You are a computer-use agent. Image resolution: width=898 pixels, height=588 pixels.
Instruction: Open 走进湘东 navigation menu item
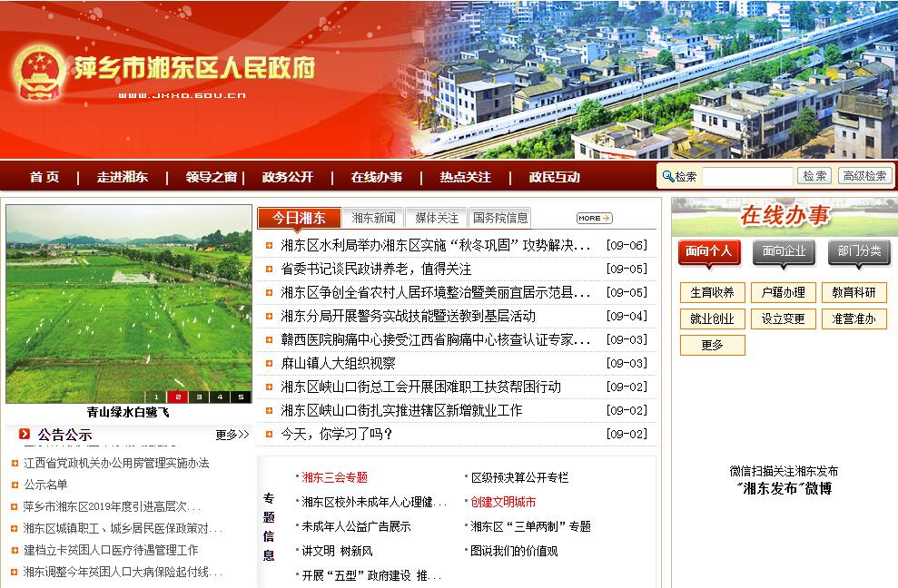(x=122, y=177)
